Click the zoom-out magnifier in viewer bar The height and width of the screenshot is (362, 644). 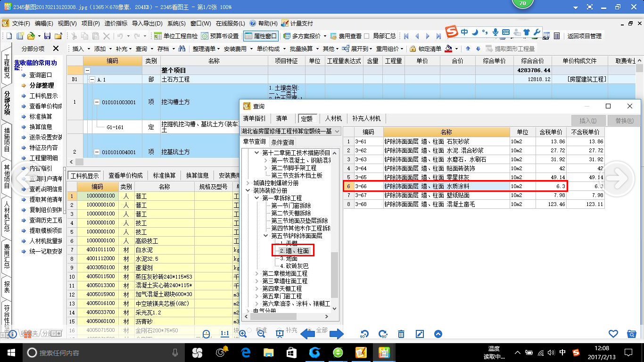[x=261, y=334]
